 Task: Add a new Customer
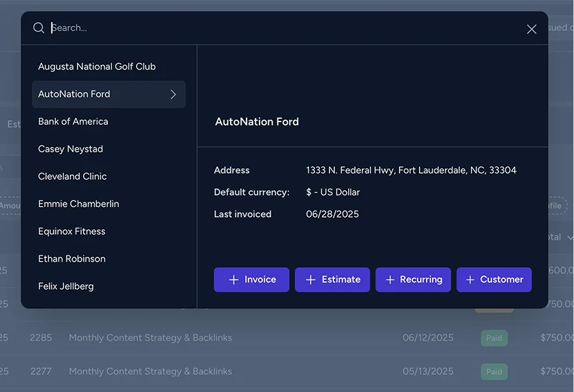point(494,279)
